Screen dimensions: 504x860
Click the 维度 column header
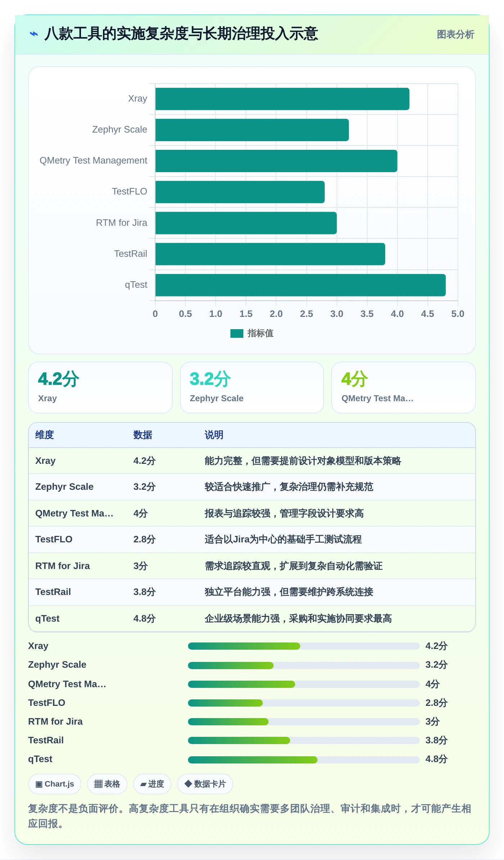45,435
